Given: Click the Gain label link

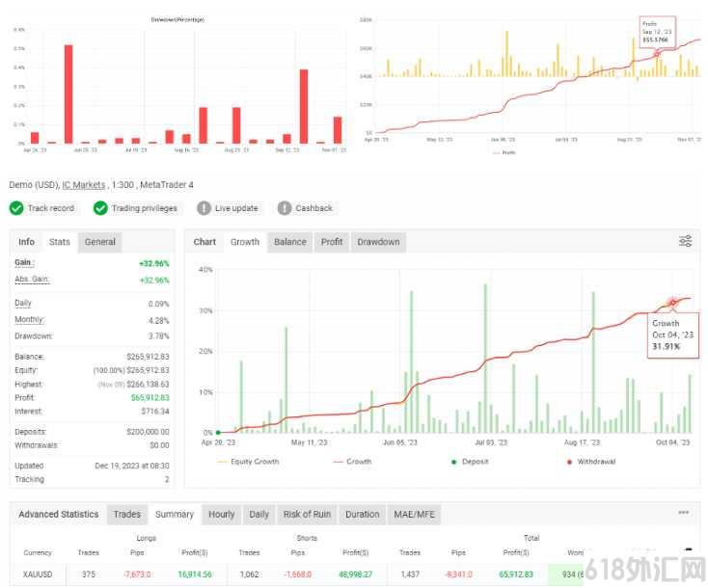Looking at the screenshot, I should (x=24, y=262).
